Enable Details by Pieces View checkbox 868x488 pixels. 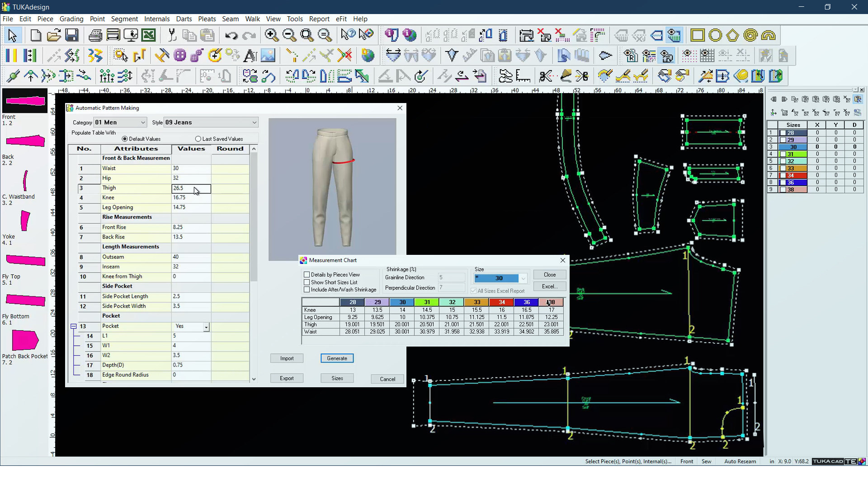click(x=307, y=275)
